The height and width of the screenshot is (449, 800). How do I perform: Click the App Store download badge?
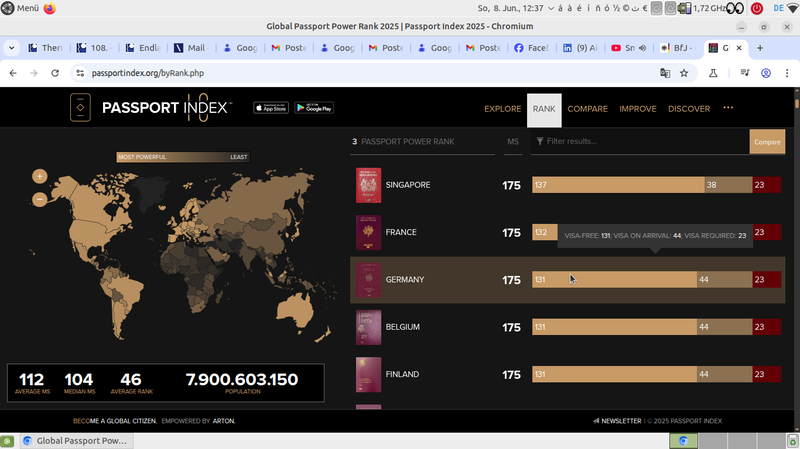(x=270, y=108)
